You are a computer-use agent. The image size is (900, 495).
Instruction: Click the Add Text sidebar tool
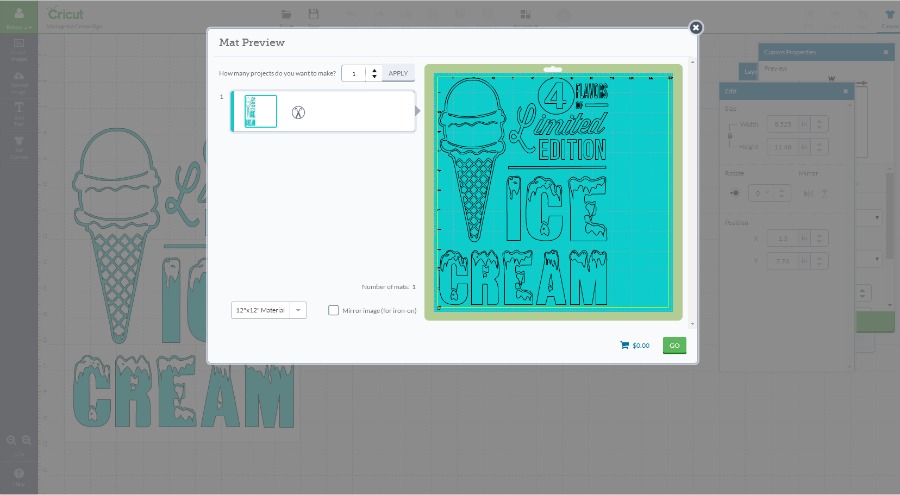pyautogui.click(x=19, y=114)
